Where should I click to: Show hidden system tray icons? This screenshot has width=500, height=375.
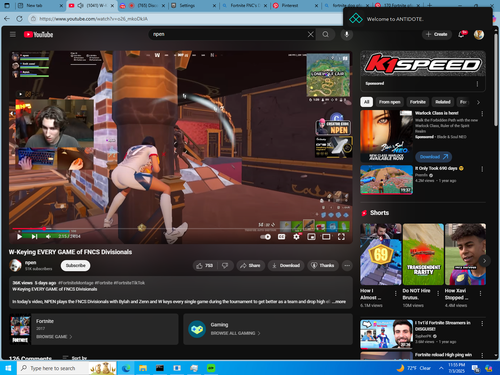(441, 368)
